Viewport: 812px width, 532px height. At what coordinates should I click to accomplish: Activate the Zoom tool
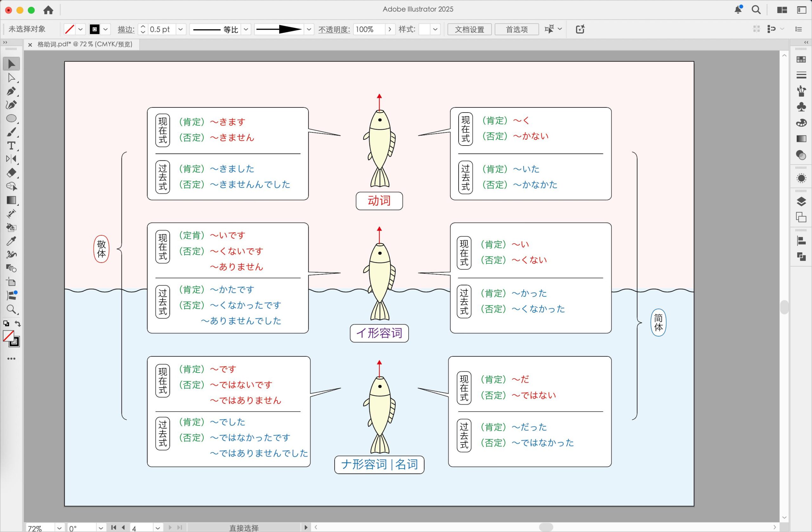click(x=11, y=309)
